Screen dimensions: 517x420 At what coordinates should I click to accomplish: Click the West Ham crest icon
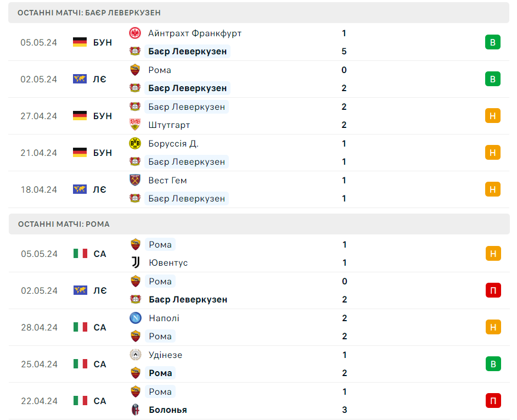[135, 180]
